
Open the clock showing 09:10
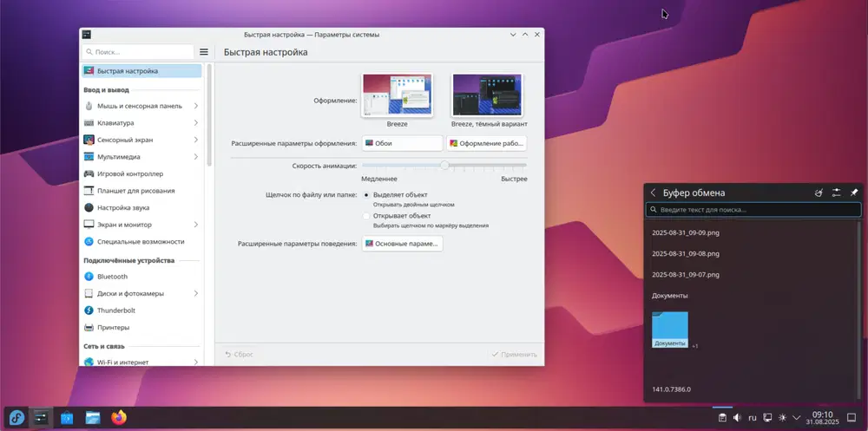[x=822, y=418]
